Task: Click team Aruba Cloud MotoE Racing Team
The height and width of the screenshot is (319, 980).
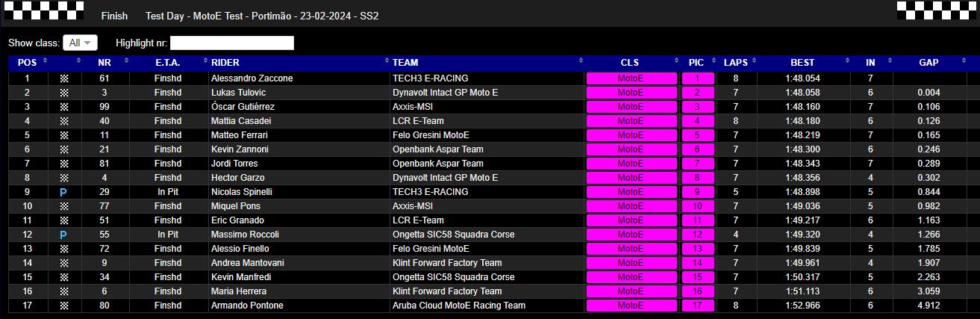Action: pos(459,306)
